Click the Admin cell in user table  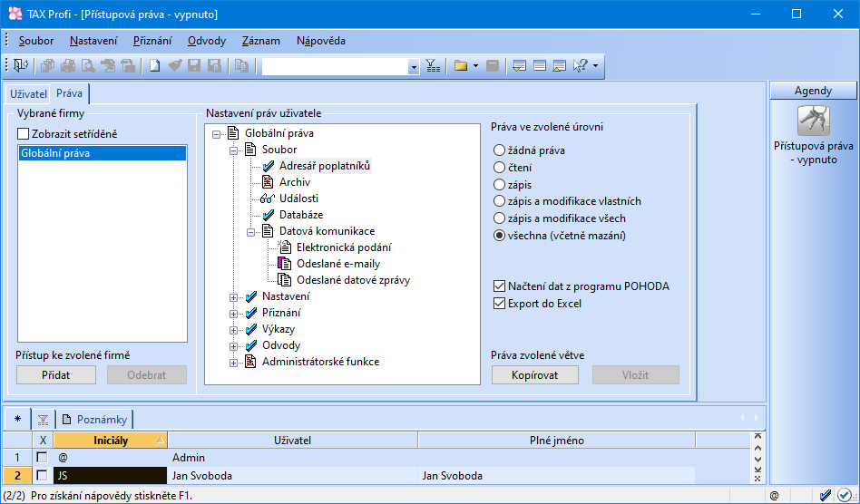[292, 458]
